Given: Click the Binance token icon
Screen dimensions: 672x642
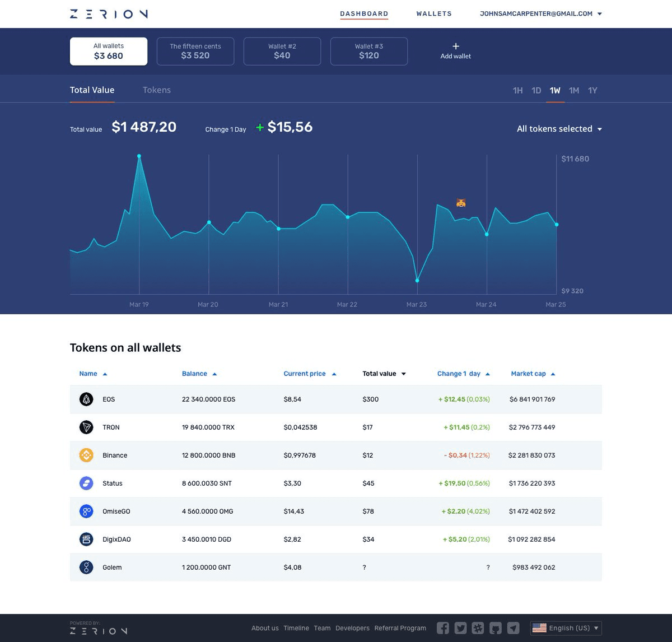Looking at the screenshot, I should tap(86, 455).
